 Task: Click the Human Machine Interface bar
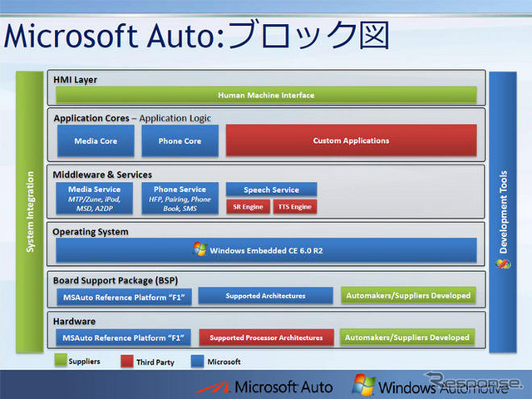point(266,95)
